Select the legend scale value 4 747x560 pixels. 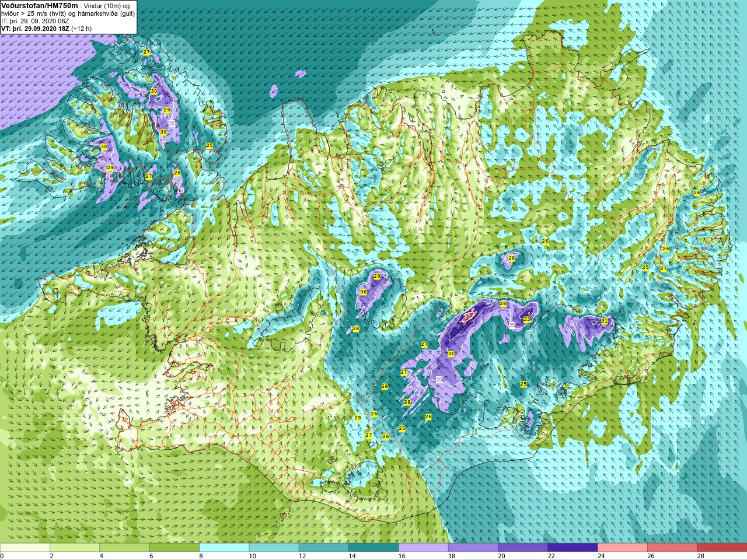click(x=102, y=556)
